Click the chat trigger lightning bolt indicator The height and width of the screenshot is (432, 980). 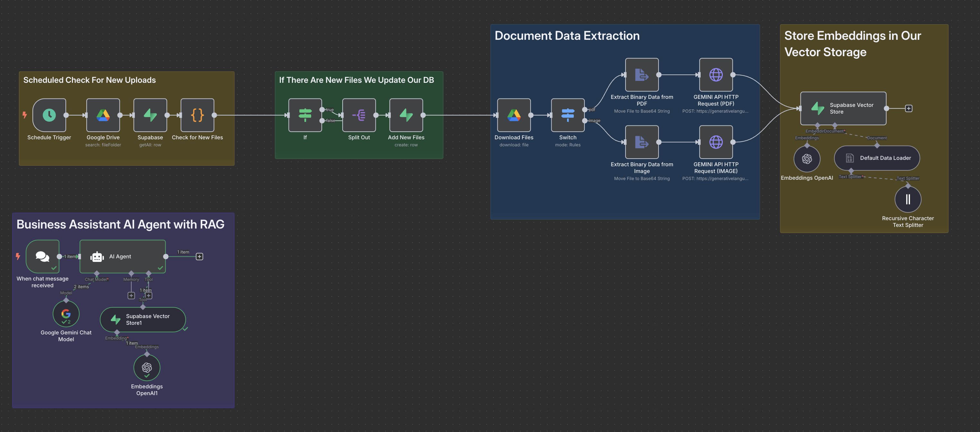[x=18, y=257]
